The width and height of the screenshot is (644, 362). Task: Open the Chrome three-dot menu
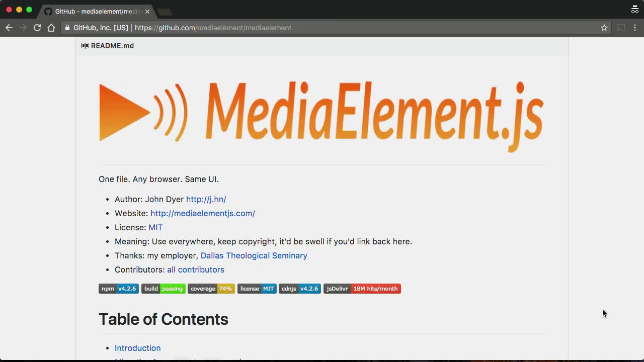(635, 28)
